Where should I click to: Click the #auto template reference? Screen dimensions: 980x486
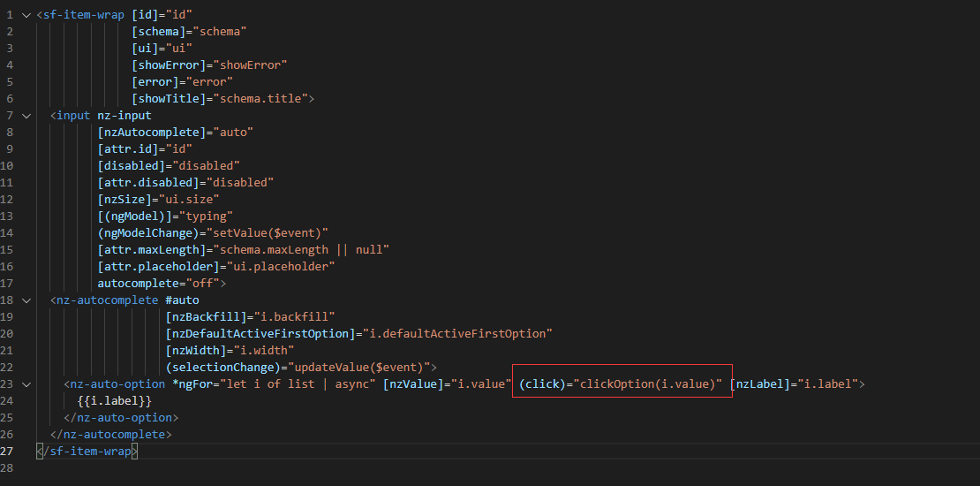[x=183, y=300]
